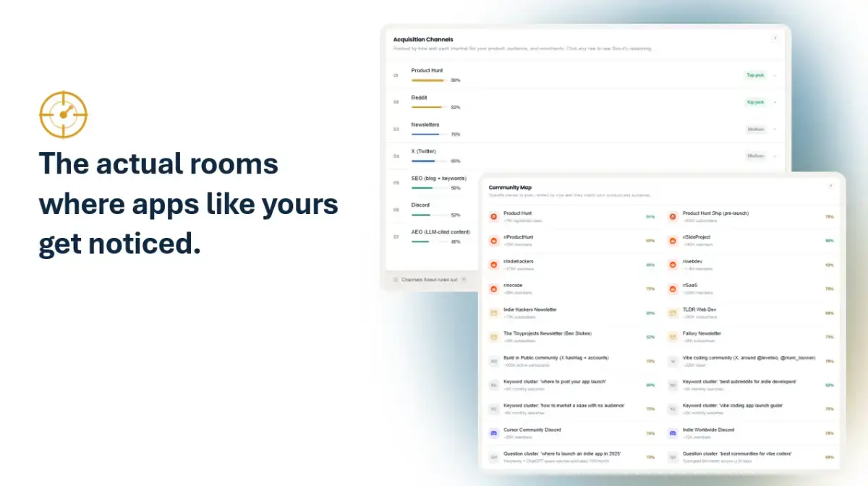Viewport: 868px width, 486px height.
Task: Click the mail icon beside The Tinyprojects Newsletter
Action: (494, 337)
